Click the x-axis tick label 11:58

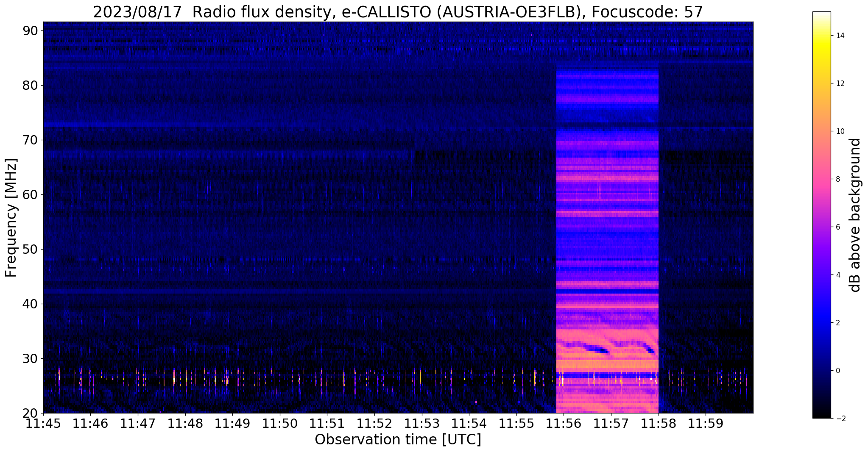point(658,423)
